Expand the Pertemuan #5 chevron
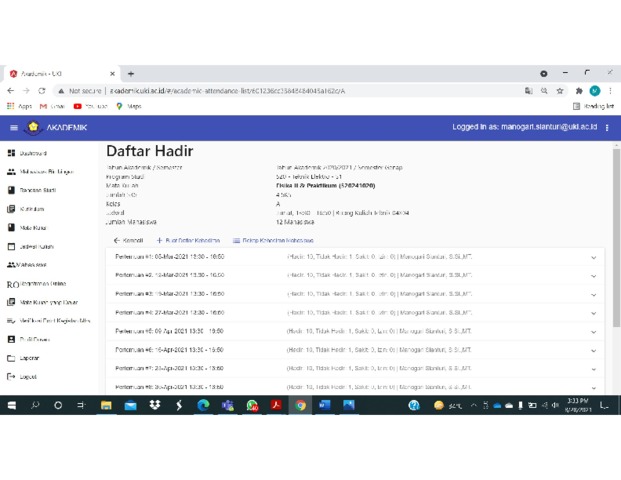 pyautogui.click(x=593, y=331)
